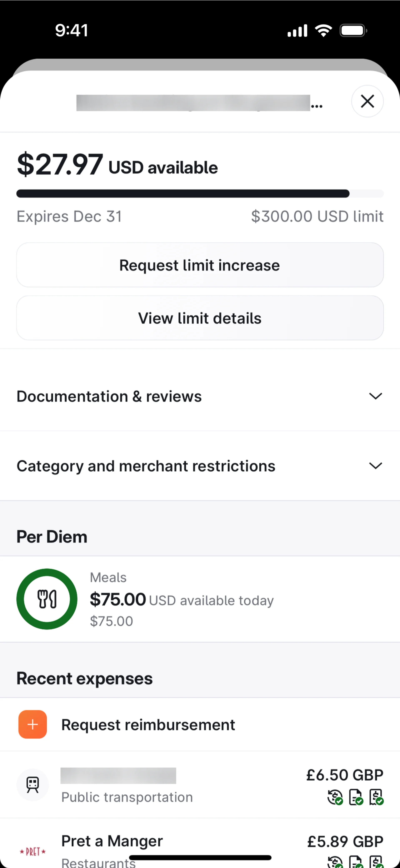Open the Documentation & reviews section
Image resolution: width=400 pixels, height=868 pixels.
(x=109, y=396)
